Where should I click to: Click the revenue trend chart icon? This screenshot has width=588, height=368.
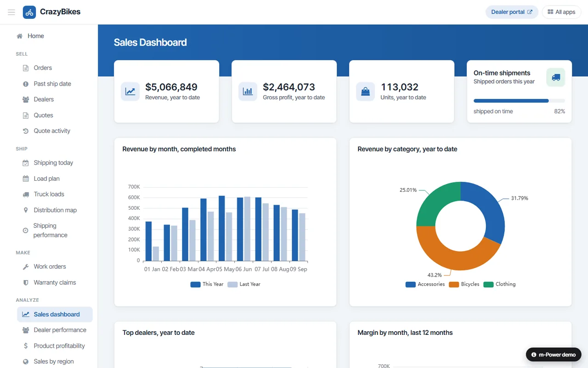pyautogui.click(x=130, y=92)
